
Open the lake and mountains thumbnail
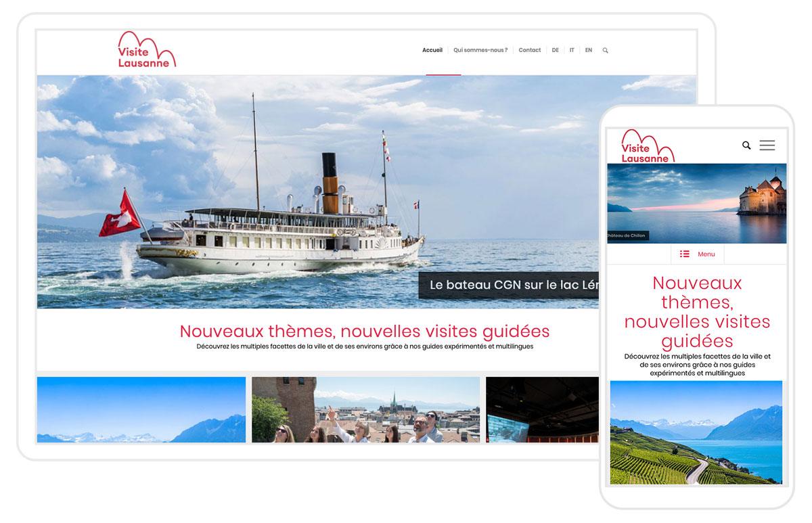coord(141,410)
